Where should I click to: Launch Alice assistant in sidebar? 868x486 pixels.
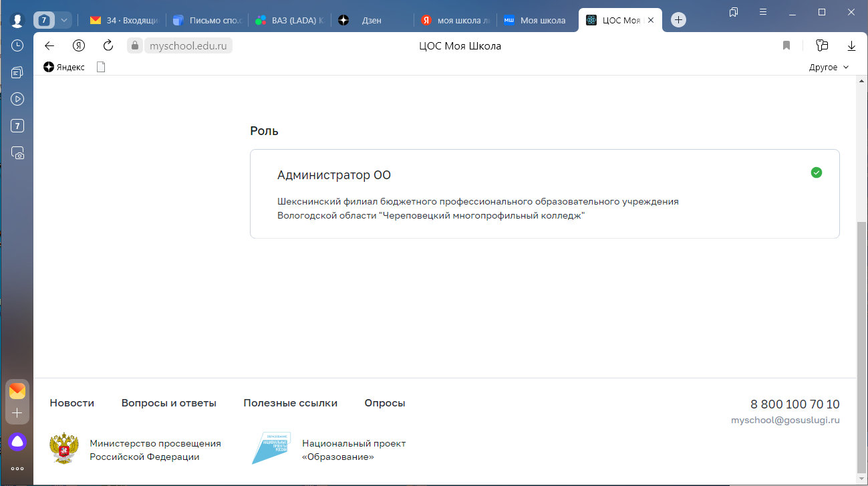click(x=17, y=441)
